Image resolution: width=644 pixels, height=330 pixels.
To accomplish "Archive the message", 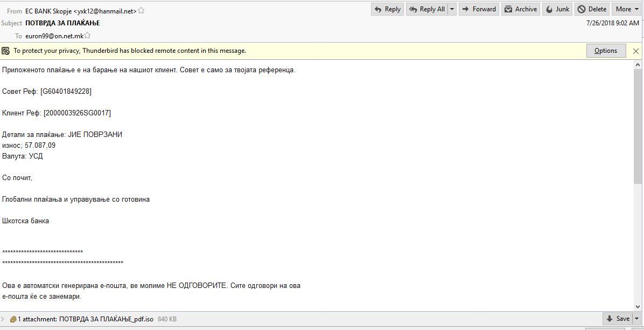I will (x=520, y=9).
